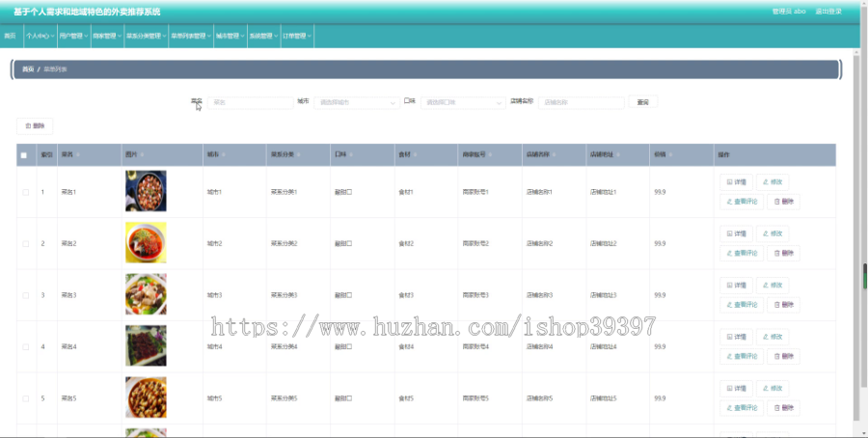Sort by the 店铺地址 column sort icon
868x438 pixels.
(618, 155)
